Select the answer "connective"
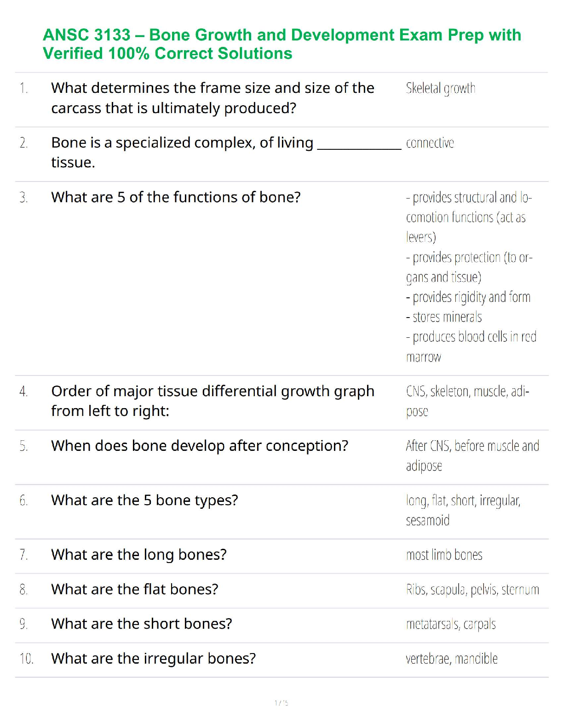The image size is (563, 728). [x=430, y=143]
